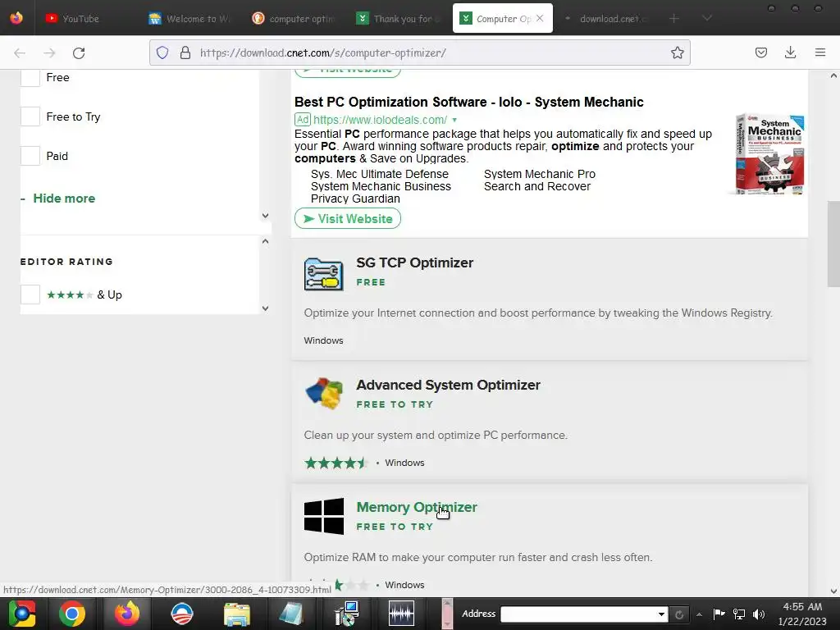
Task: Open Privacy Guardian sublink
Action: point(355,199)
